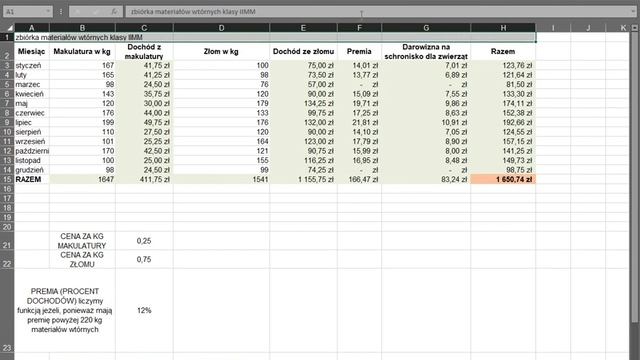This screenshot has width=640, height=360.
Task: Click the 'Razem' column header cell
Action: 503,51
